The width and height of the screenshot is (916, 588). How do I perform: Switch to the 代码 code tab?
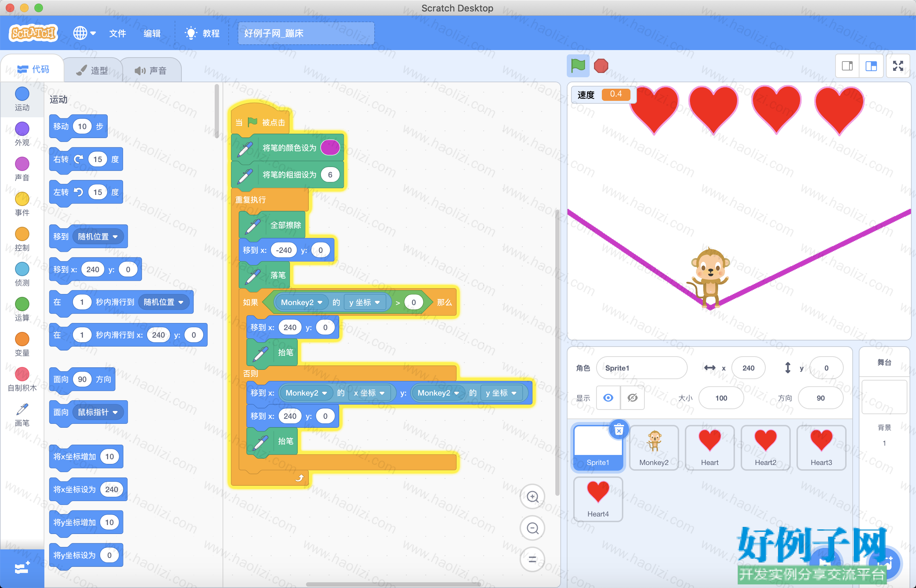pos(33,69)
